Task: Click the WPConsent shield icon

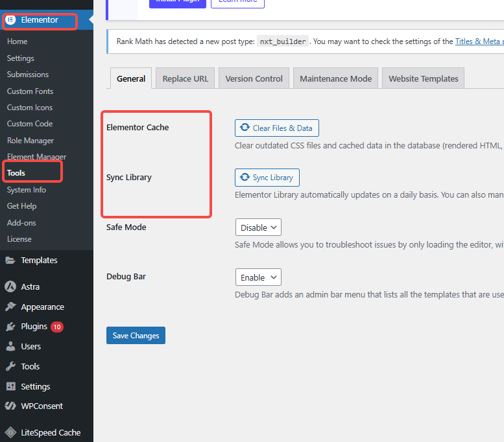Action: pyautogui.click(x=10, y=406)
